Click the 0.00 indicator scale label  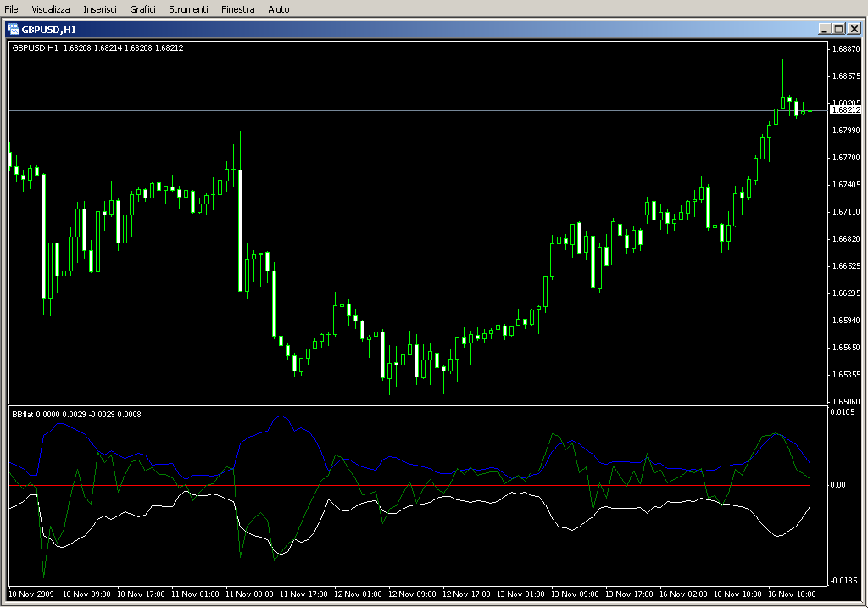coord(838,485)
